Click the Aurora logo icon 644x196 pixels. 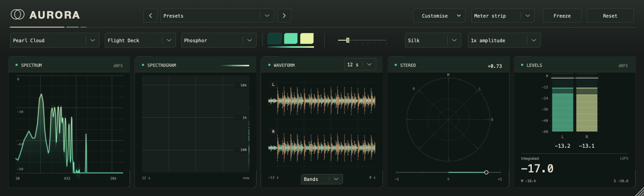18,15
